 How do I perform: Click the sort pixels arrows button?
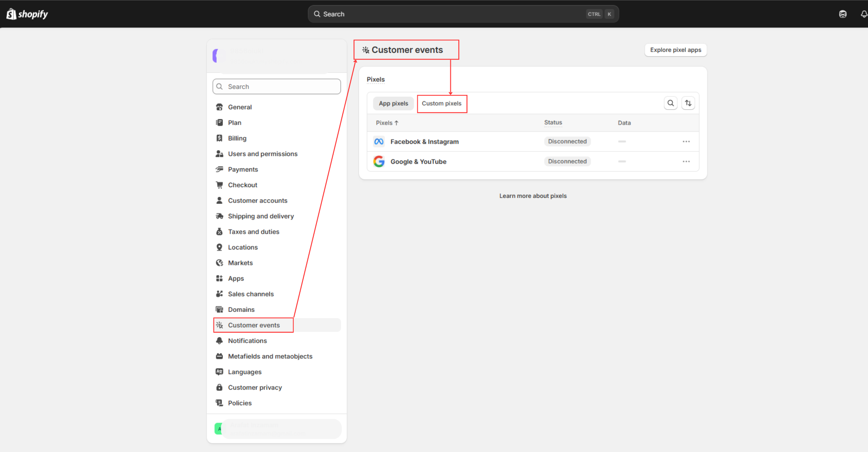688,103
